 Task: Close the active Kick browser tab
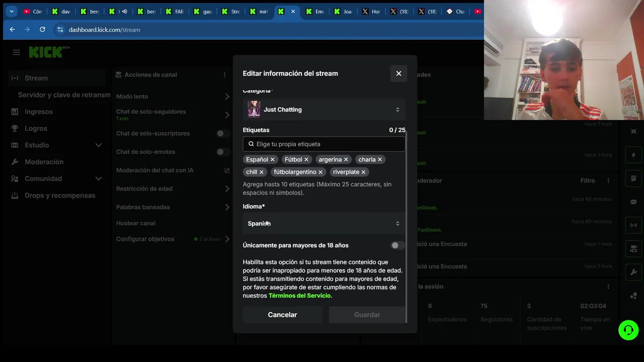pyautogui.click(x=293, y=12)
